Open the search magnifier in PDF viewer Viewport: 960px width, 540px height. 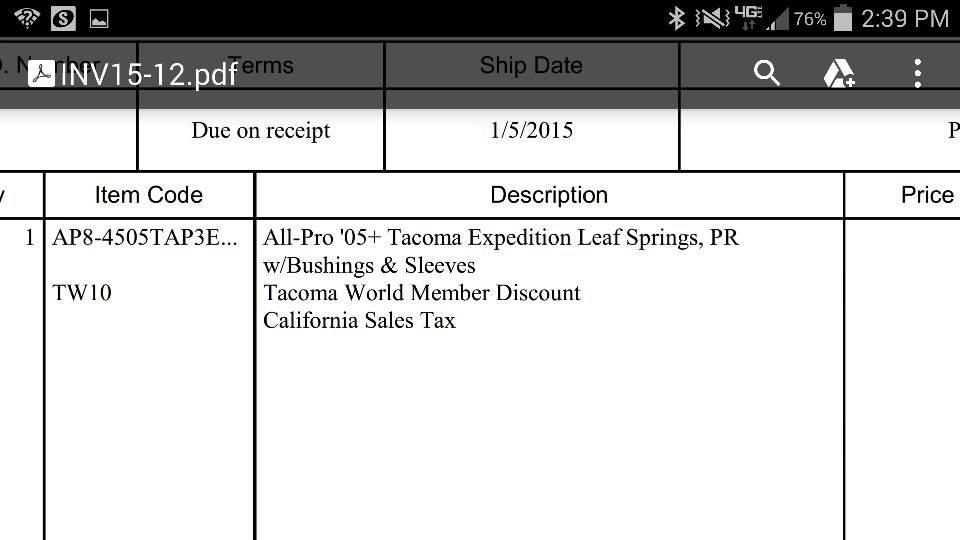(x=767, y=73)
